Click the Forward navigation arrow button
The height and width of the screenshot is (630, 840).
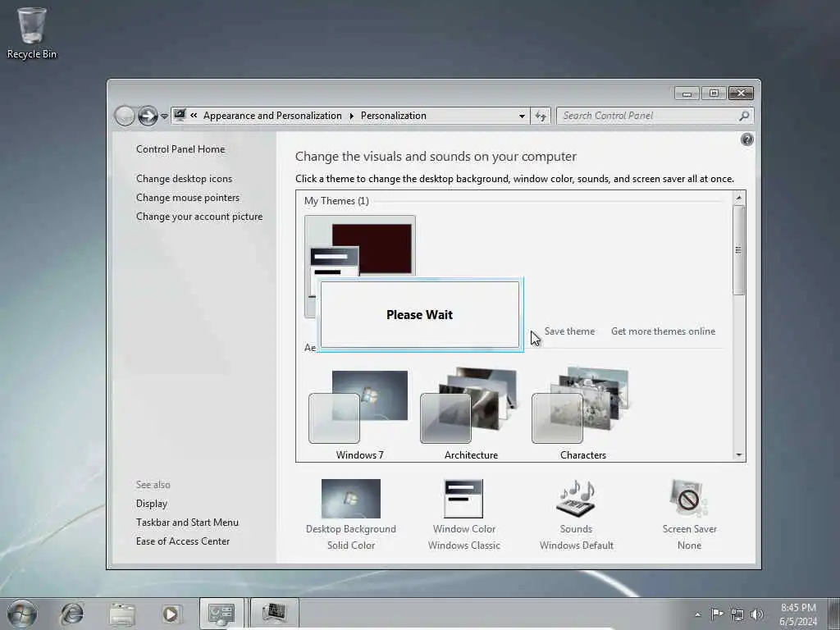tap(148, 116)
